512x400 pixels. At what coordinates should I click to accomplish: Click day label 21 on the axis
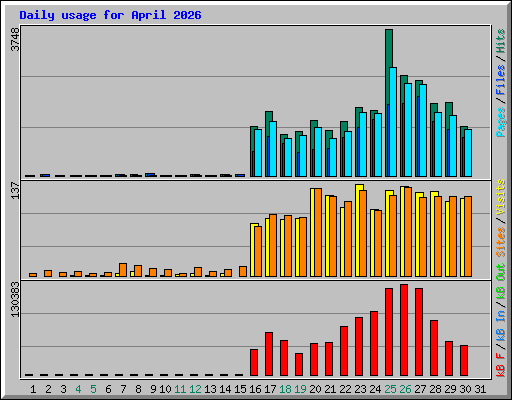tap(330, 389)
